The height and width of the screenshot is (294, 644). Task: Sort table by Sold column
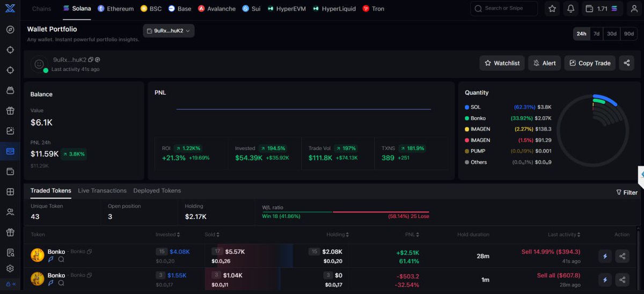click(x=212, y=234)
